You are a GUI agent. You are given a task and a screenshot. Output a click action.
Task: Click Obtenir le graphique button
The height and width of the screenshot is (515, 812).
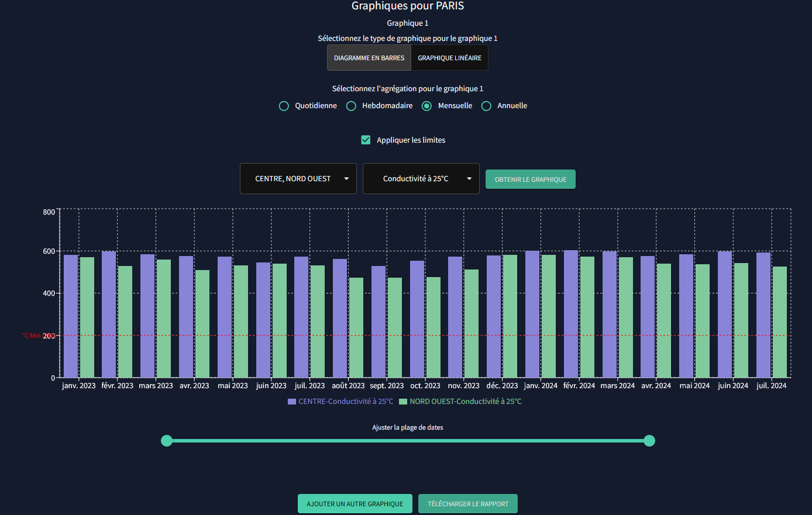[530, 179]
